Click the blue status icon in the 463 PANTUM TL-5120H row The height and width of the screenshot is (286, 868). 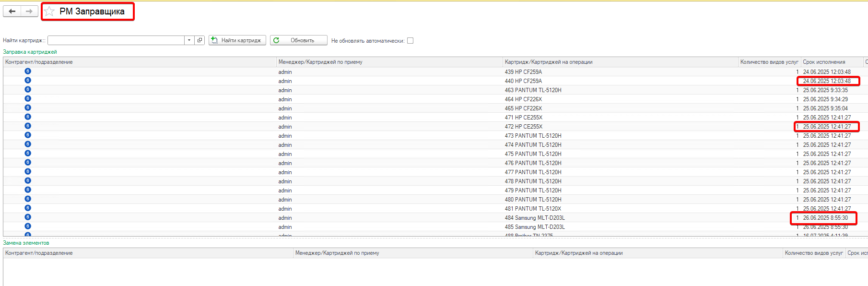pos(28,90)
